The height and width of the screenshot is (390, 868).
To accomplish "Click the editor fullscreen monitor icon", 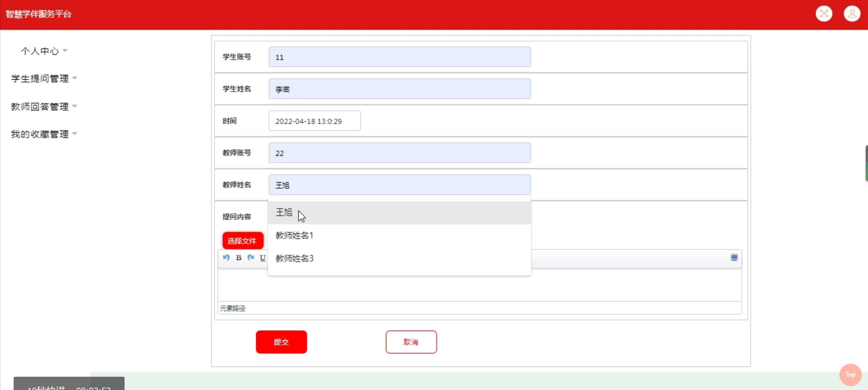I will [734, 257].
